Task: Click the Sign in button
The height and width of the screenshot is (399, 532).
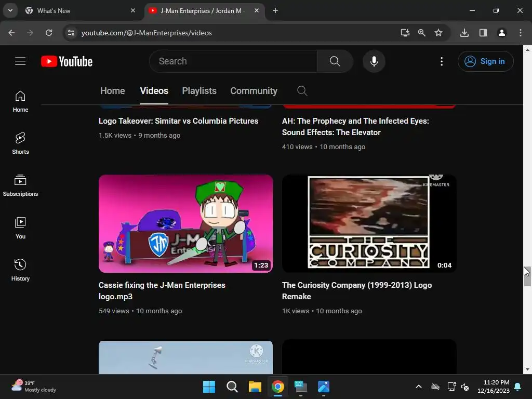Action: 486,61
